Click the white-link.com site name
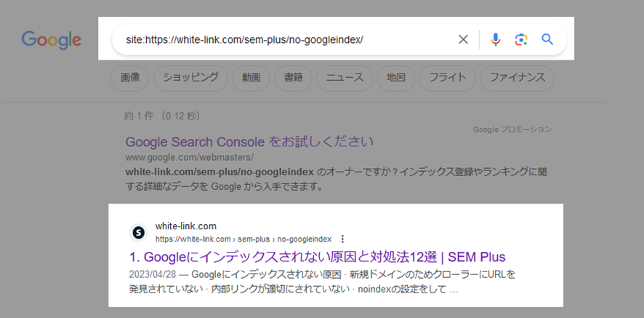 pyautogui.click(x=185, y=226)
